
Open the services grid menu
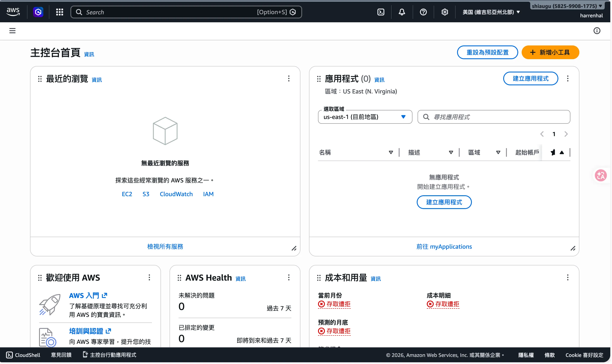coord(59,12)
